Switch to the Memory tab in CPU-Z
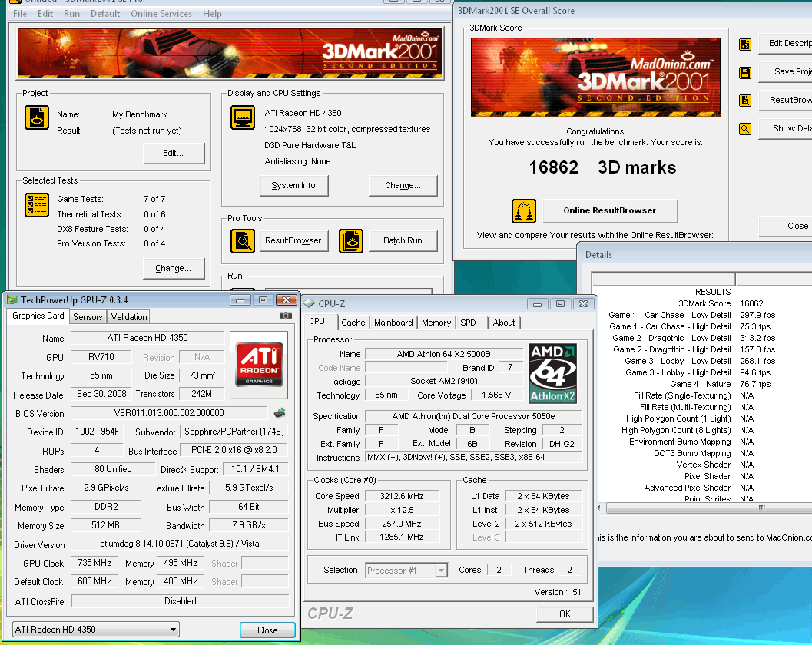 click(x=436, y=322)
